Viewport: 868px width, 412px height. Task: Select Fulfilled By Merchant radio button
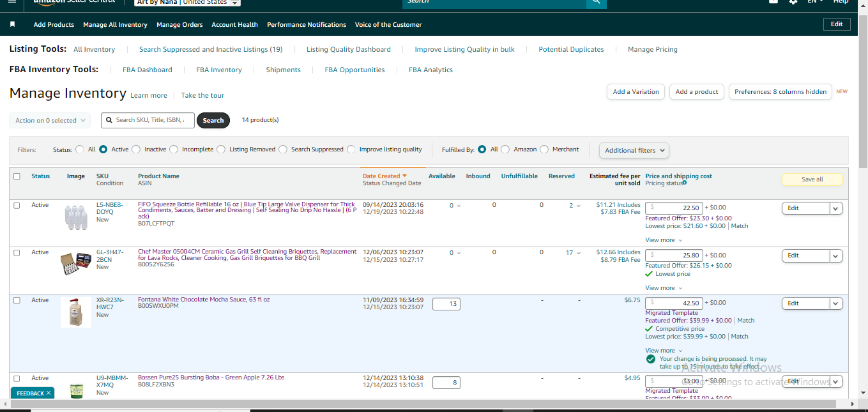click(544, 149)
